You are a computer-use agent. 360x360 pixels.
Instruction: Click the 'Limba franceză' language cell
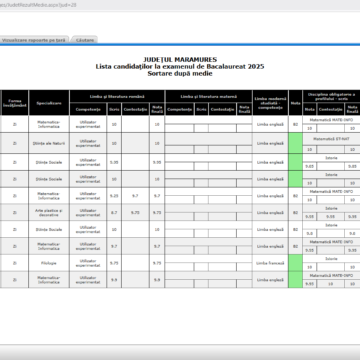click(x=270, y=263)
